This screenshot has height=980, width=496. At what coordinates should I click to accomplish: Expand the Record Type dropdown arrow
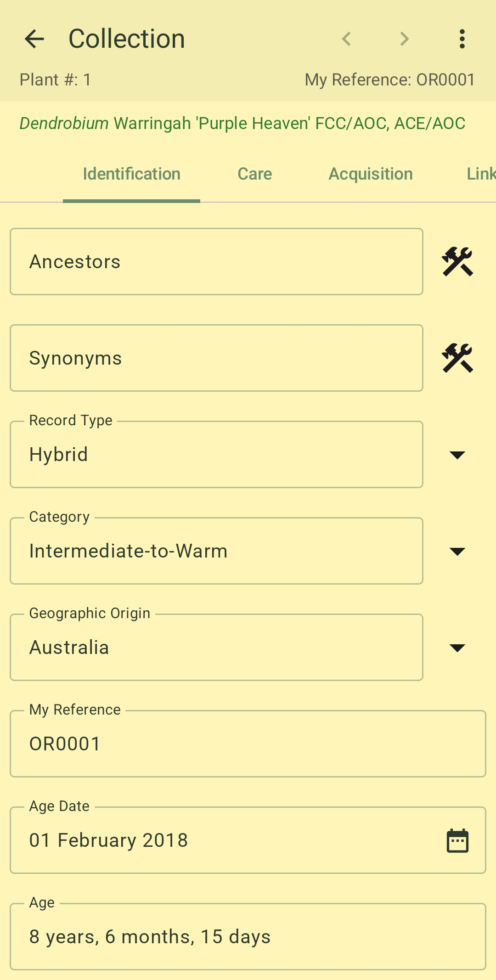pos(457,455)
